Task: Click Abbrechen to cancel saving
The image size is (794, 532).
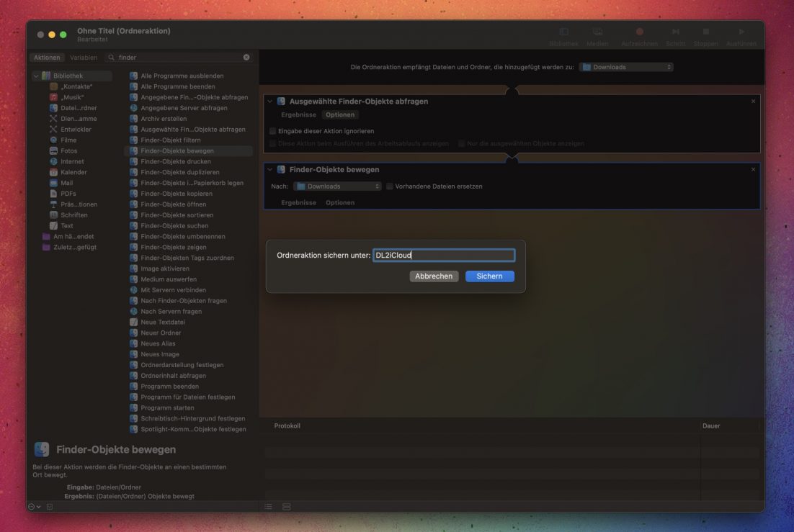Action: point(434,276)
